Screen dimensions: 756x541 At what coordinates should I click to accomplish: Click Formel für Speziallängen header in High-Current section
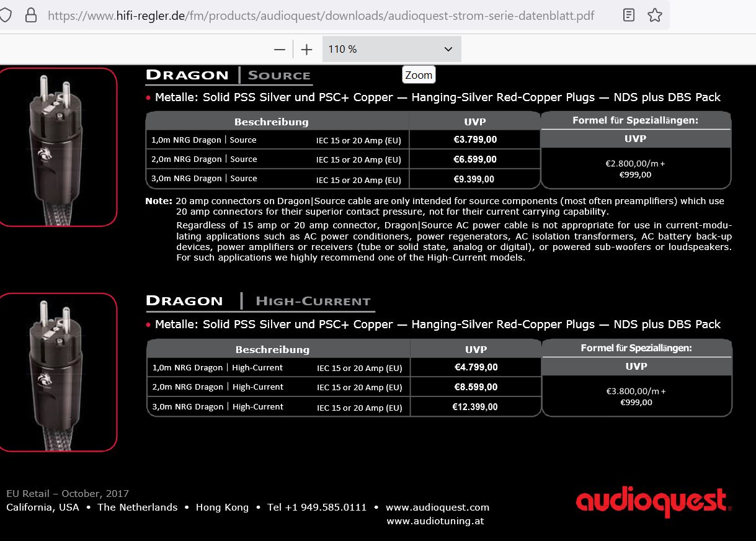coord(636,348)
